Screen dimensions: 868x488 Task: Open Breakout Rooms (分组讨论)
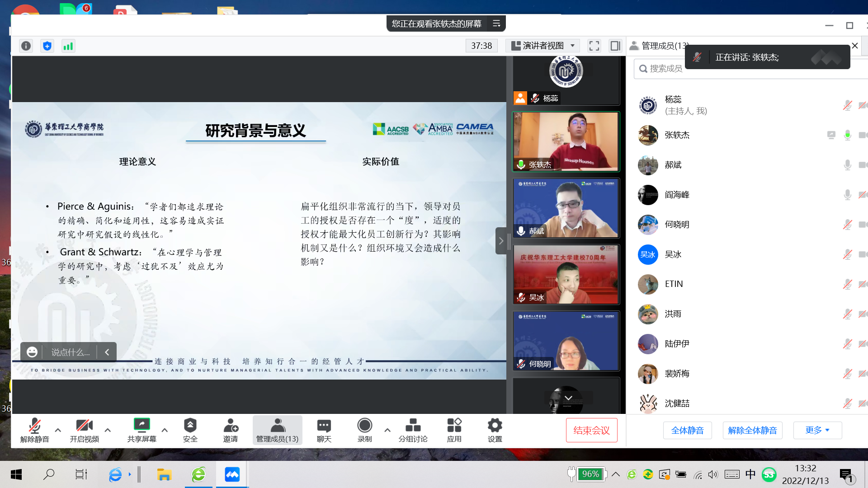pos(413,430)
